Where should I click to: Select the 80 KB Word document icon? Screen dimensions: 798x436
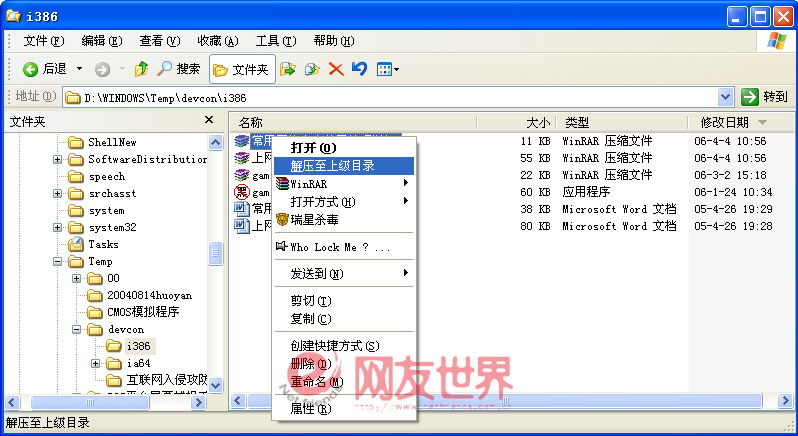click(242, 225)
